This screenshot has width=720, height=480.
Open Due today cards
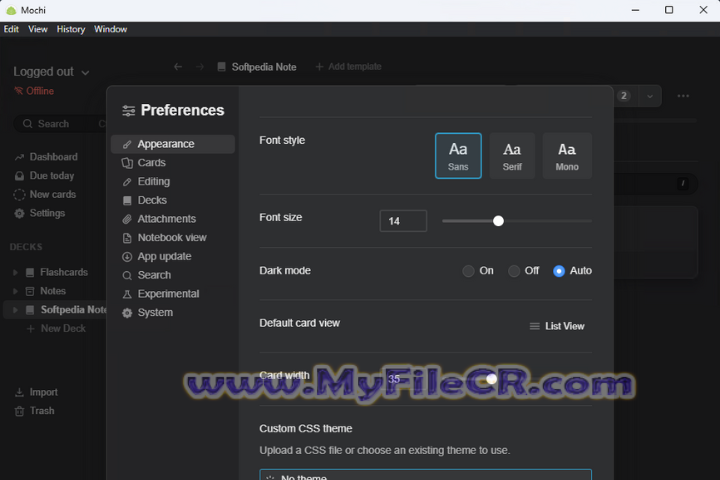tap(45, 176)
